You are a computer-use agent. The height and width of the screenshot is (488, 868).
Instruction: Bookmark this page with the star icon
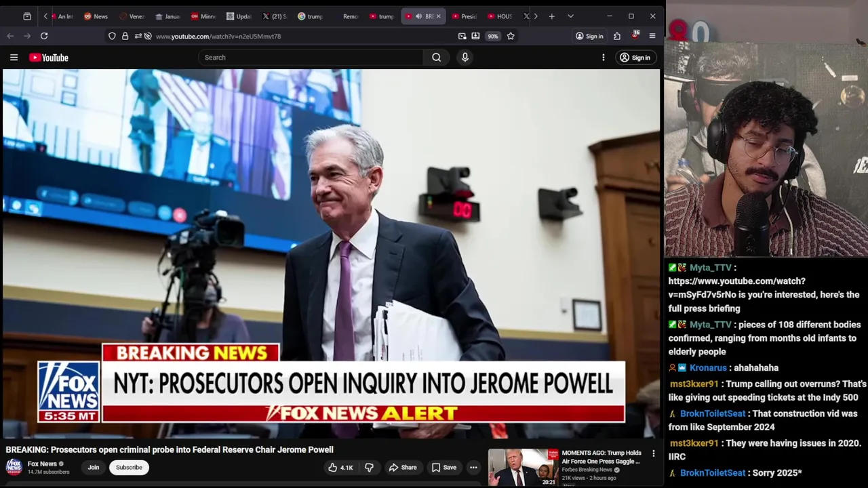(x=511, y=36)
